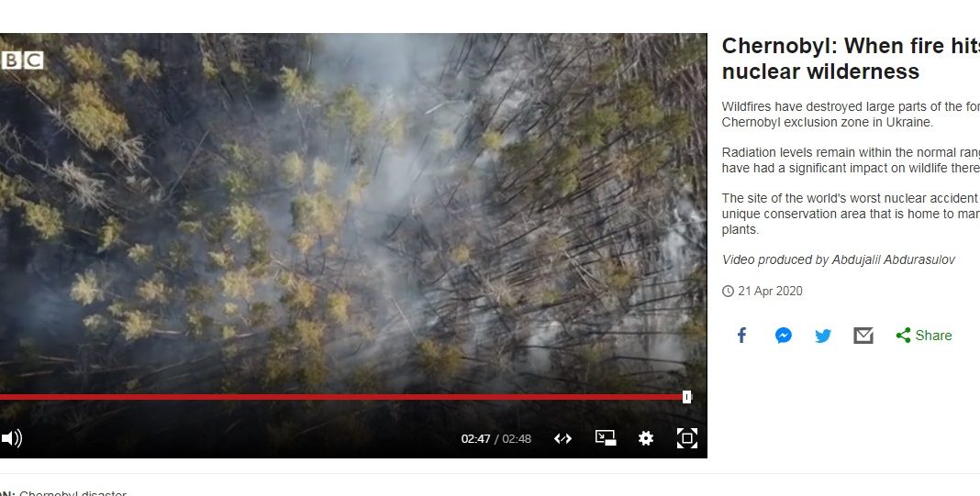The width and height of the screenshot is (980, 496).
Task: Expand the green Share options
Action: coord(924,336)
